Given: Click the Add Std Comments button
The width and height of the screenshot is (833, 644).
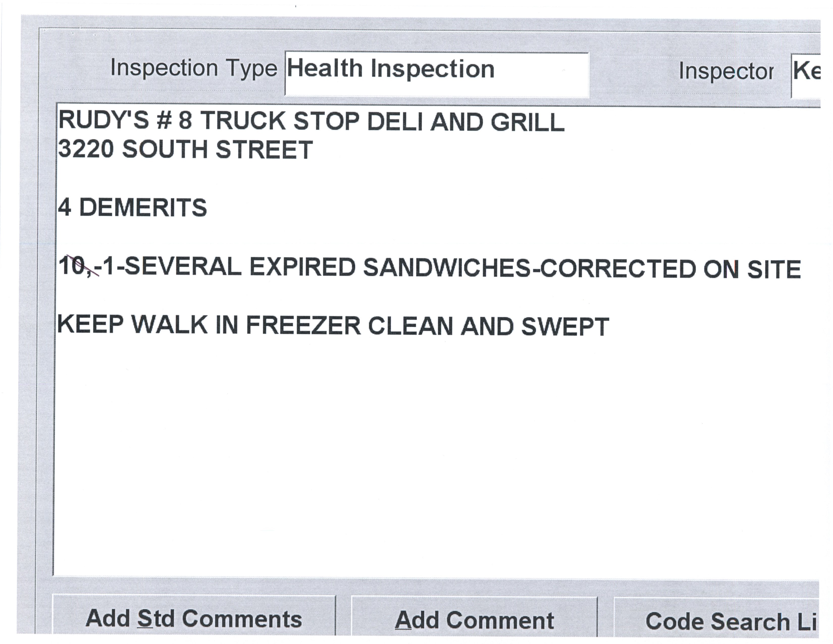Looking at the screenshot, I should 194,619.
